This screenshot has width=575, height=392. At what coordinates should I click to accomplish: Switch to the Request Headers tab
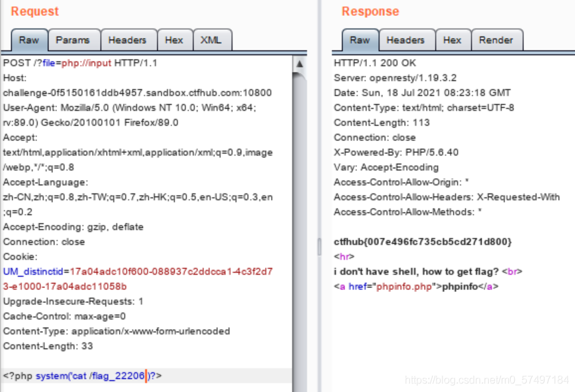coord(129,40)
